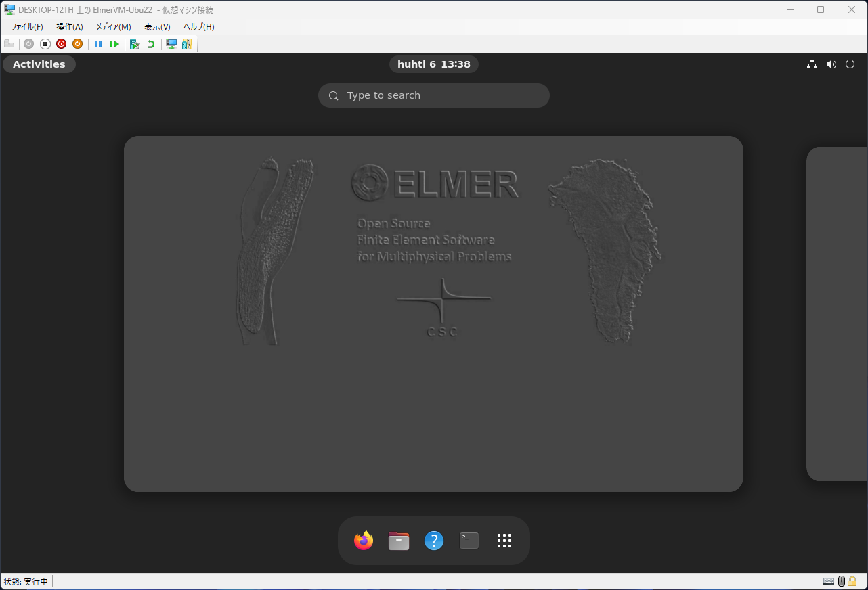The width and height of the screenshot is (868, 590).
Task: Open 表示(V) menu
Action: tap(157, 27)
